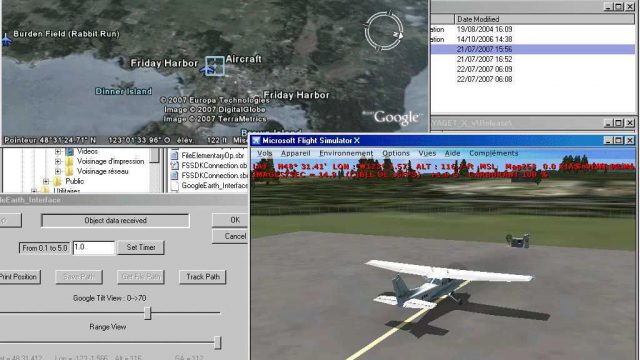640x360 pixels.
Task: Click the Microsoft Flight Simulator X title bar
Action: coord(442,140)
